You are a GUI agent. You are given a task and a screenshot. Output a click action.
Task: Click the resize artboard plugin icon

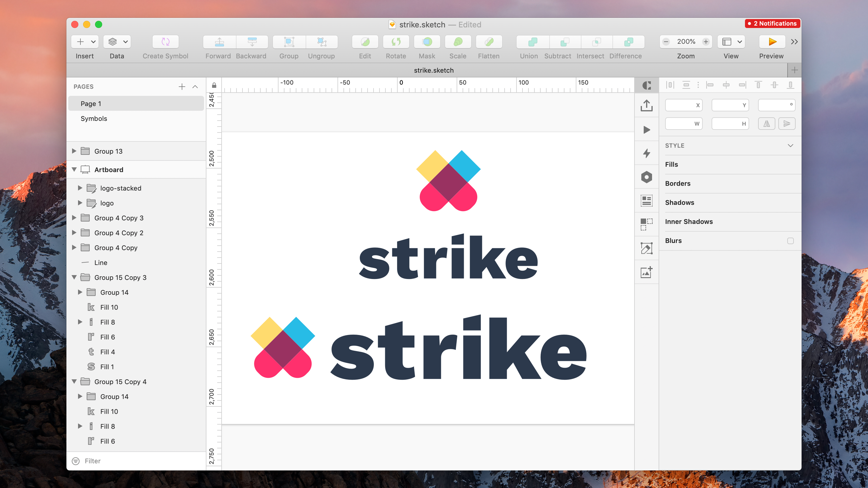click(x=647, y=249)
